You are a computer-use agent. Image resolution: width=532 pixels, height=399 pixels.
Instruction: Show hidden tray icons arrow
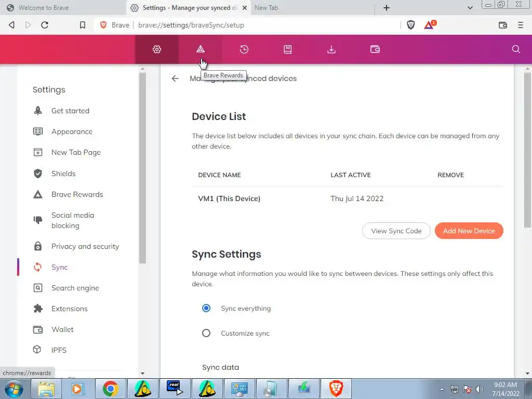[x=442, y=389]
